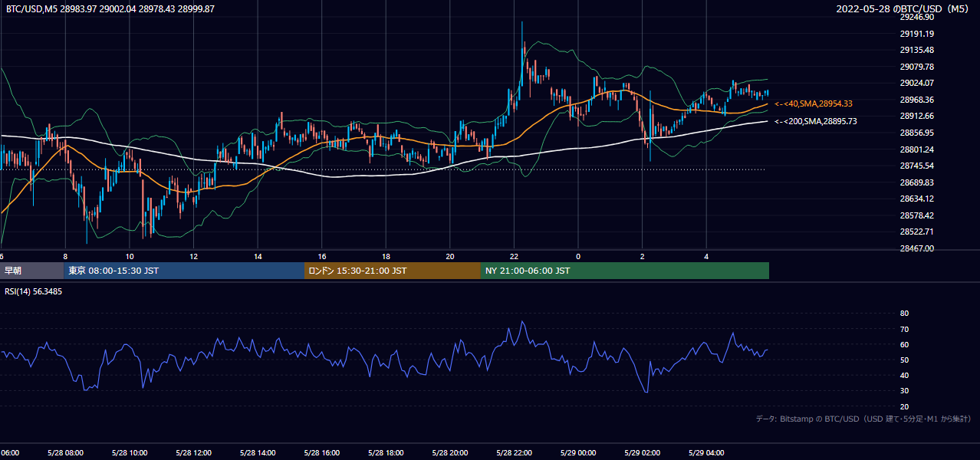Screen dimensions: 980x460
Task: Click hour tick 8 under price chart
Action: coord(65,256)
